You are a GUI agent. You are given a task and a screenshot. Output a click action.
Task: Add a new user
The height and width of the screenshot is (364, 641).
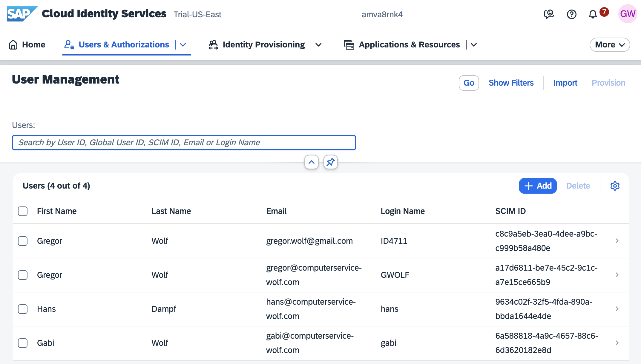coord(538,186)
